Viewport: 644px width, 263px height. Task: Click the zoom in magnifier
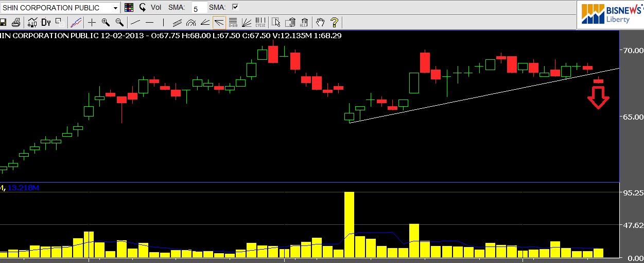click(106, 22)
